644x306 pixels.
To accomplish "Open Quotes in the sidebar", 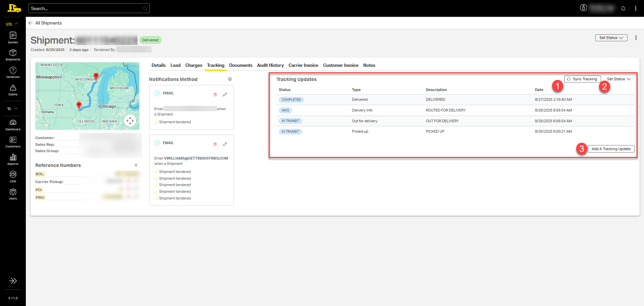I will 13,37.
